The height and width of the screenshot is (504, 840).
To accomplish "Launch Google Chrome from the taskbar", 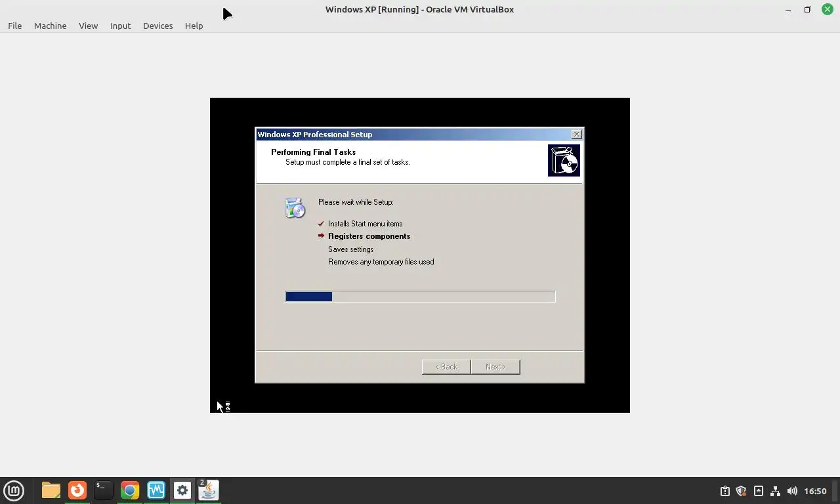I will tap(129, 490).
